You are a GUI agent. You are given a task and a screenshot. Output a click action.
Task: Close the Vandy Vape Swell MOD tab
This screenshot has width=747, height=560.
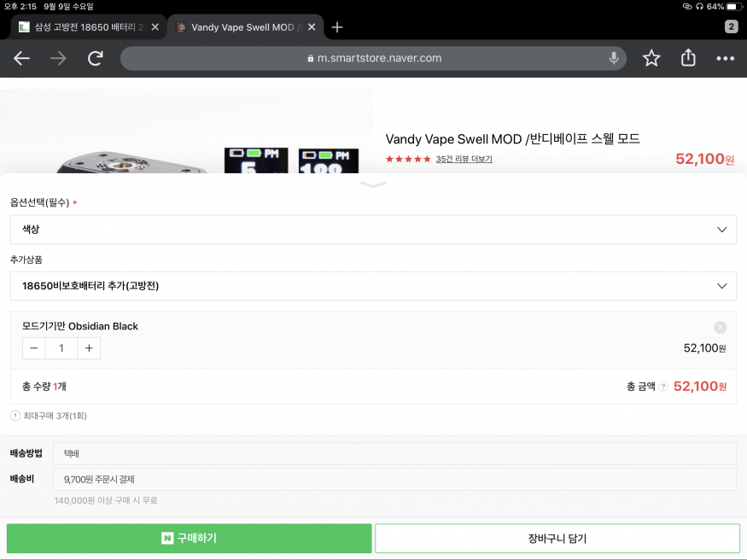click(x=312, y=27)
